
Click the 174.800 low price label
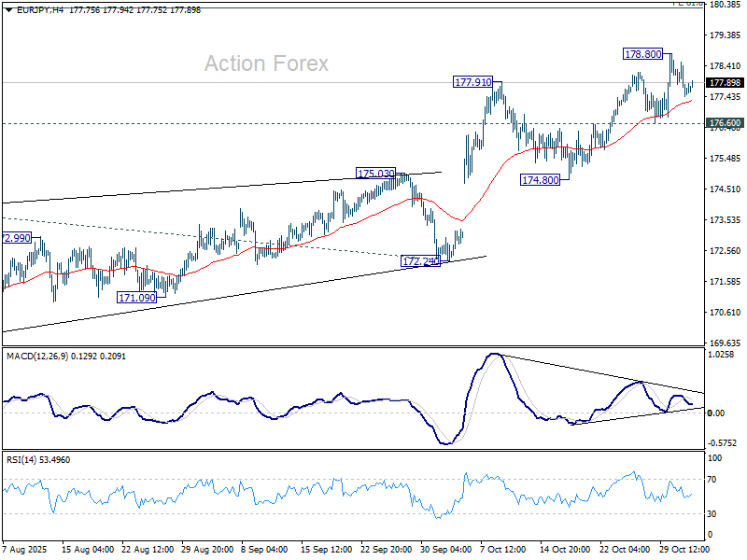click(x=541, y=180)
